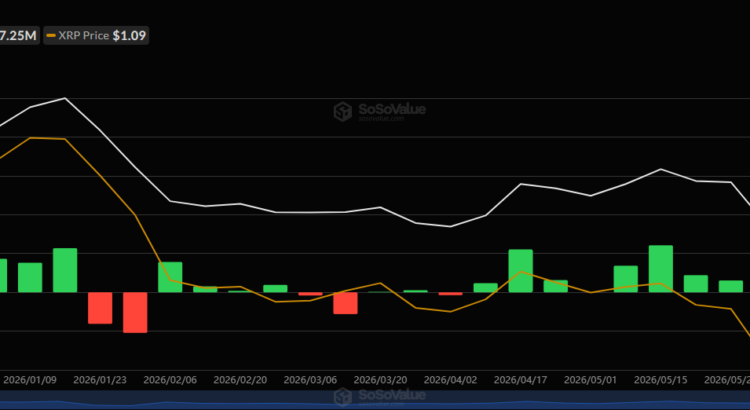Select the red bar above 2026/01/23
The width and height of the screenshot is (750, 410).
[100, 308]
